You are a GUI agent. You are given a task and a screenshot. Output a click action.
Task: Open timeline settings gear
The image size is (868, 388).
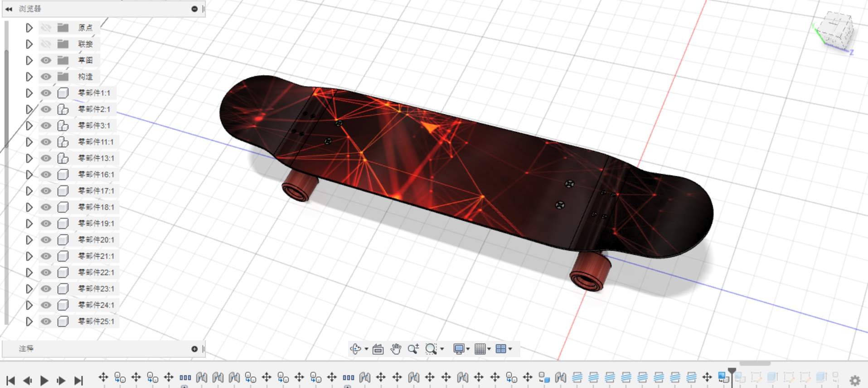pyautogui.click(x=855, y=381)
